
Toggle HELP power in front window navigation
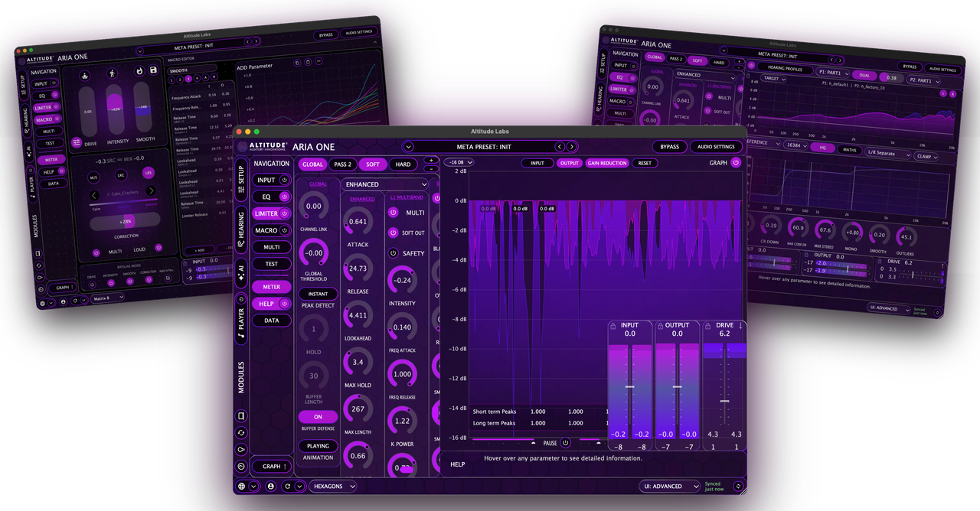284,304
